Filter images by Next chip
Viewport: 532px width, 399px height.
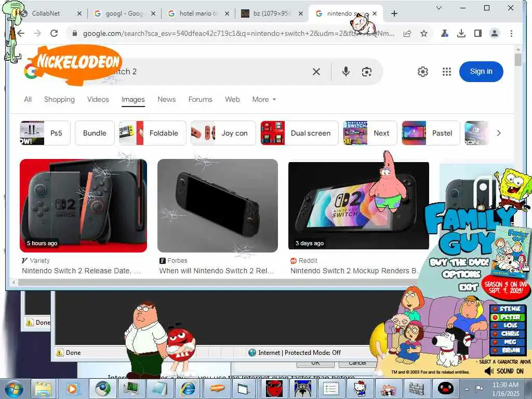[370, 133]
